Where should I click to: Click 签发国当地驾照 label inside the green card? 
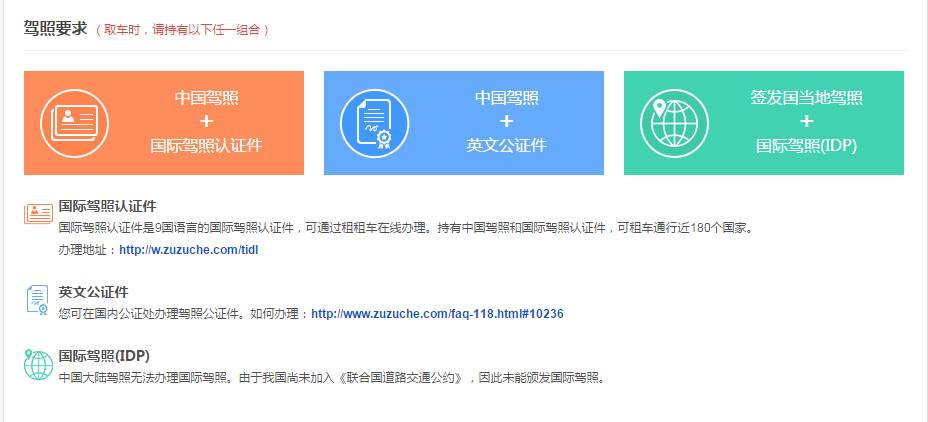[x=807, y=98]
